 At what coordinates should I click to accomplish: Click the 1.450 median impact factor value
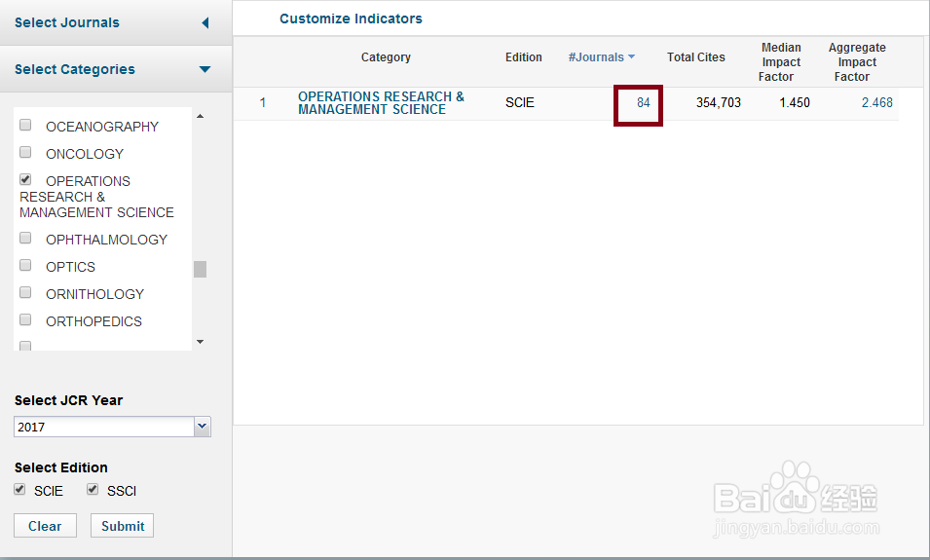pyautogui.click(x=795, y=102)
